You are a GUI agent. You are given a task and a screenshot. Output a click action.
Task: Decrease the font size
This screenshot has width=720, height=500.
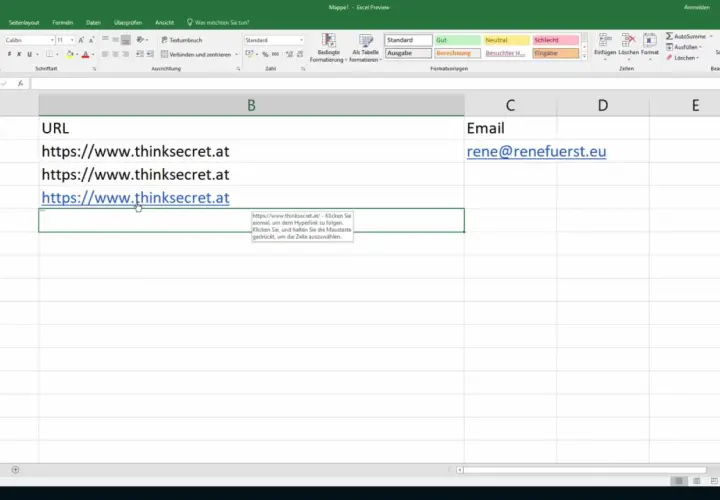pyautogui.click(x=91, y=40)
